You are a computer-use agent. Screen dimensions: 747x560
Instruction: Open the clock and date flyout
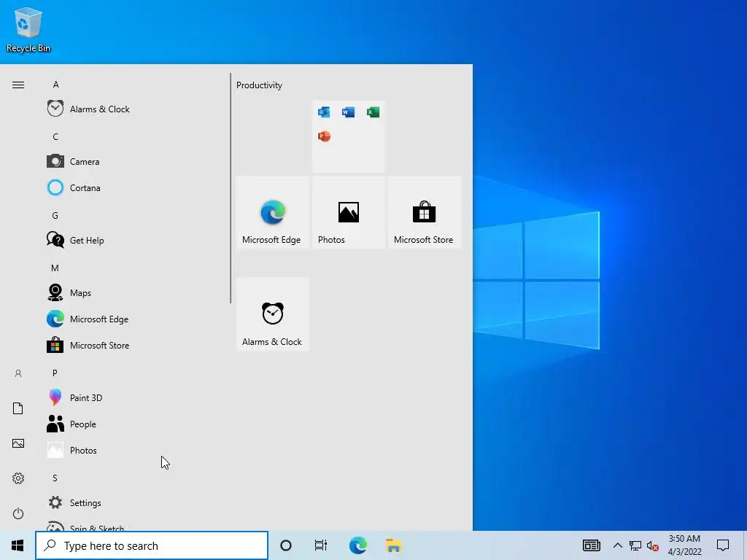(684, 545)
